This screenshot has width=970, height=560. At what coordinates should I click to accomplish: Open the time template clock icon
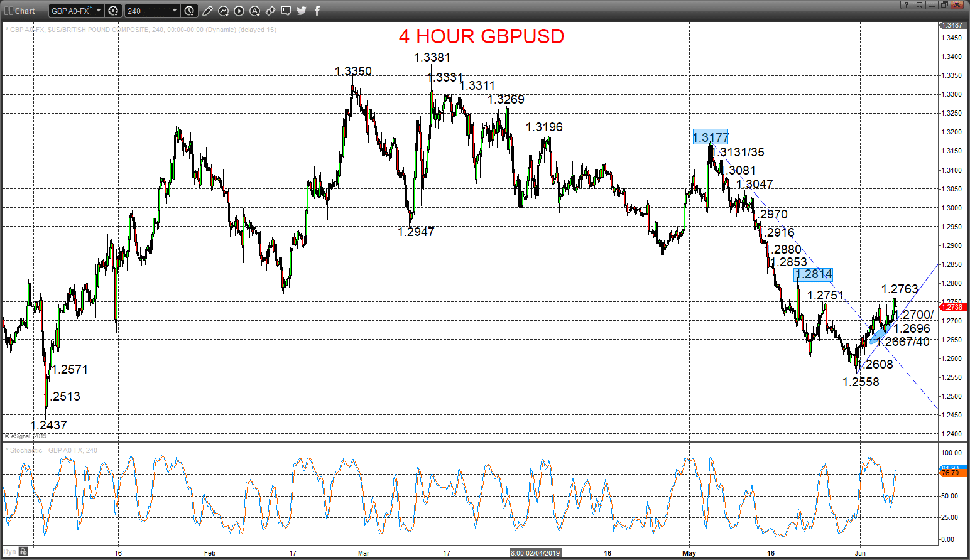point(190,11)
